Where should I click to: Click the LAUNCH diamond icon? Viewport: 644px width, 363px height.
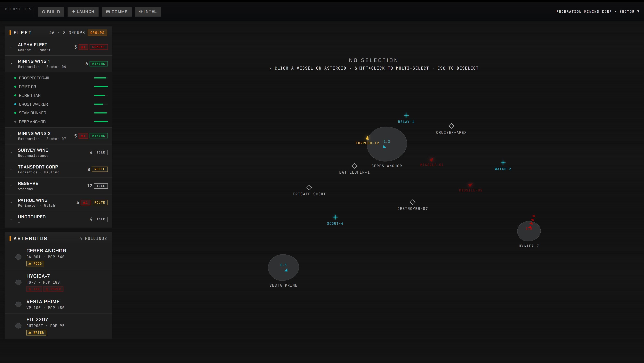coord(73,11)
